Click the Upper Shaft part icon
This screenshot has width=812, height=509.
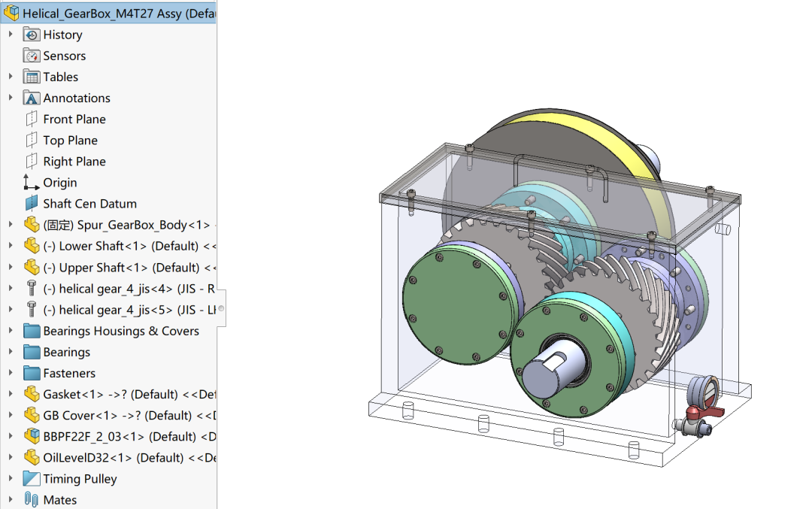point(32,267)
